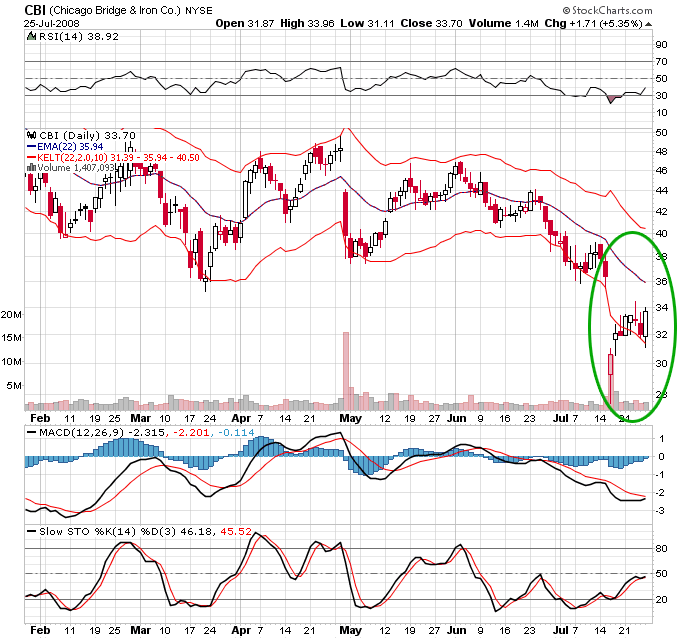Click the 20M volume axis label
This screenshot has height=639, width=684.
click(11, 314)
